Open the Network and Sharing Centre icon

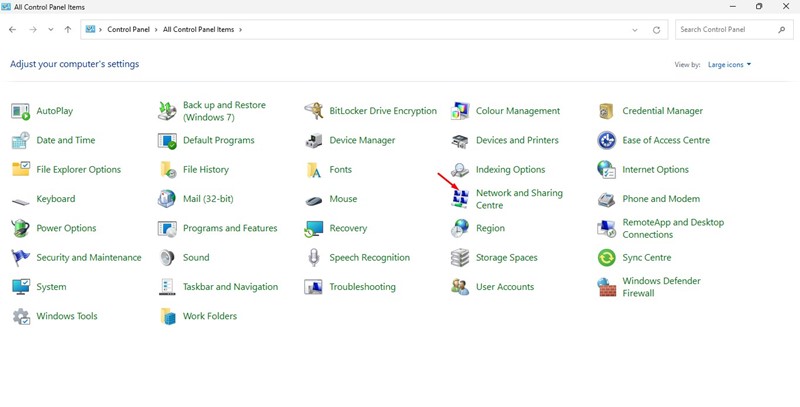click(460, 199)
